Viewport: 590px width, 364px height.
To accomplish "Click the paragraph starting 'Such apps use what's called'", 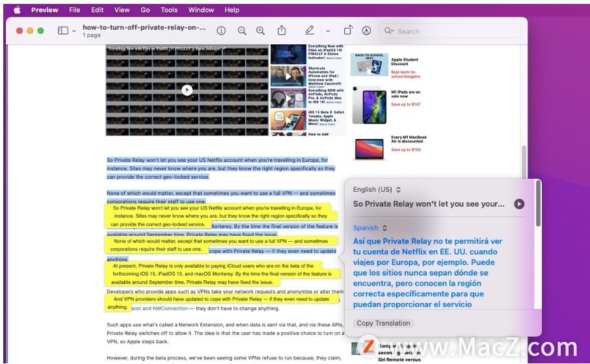I will (x=225, y=333).
